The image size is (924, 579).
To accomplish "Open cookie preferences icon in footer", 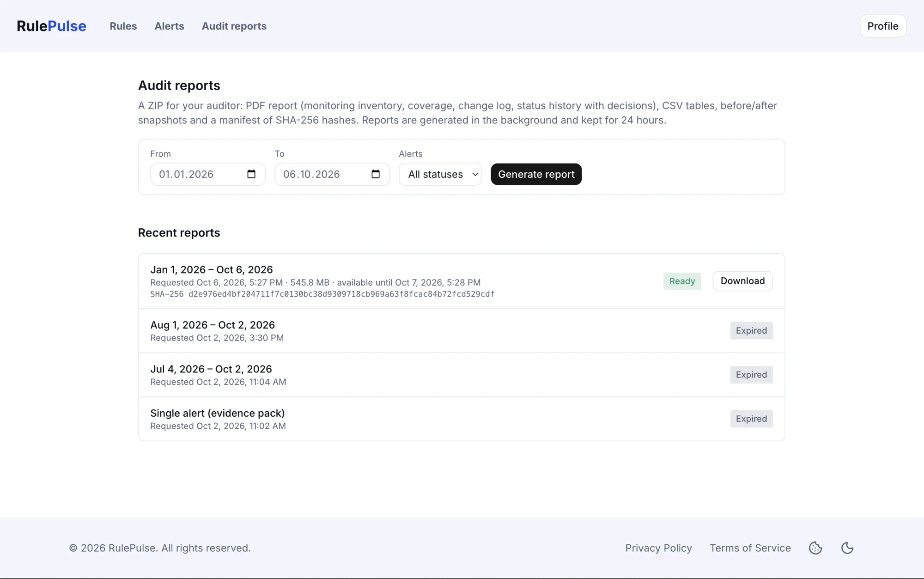I will (x=815, y=548).
